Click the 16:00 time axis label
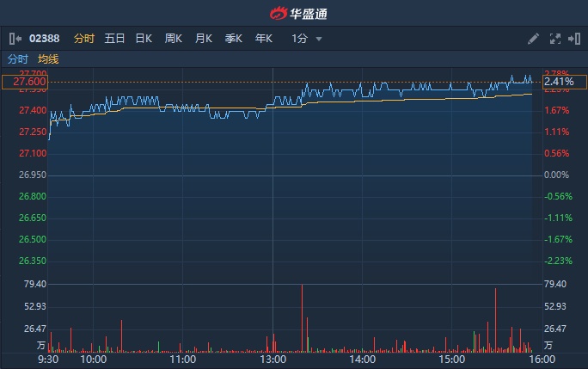 [x=542, y=360]
